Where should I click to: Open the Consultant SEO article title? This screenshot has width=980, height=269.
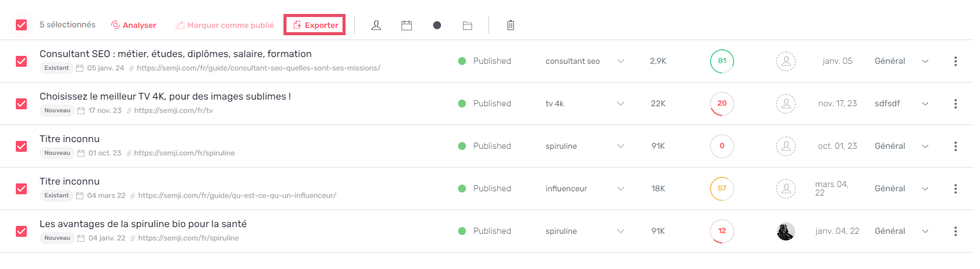176,54
